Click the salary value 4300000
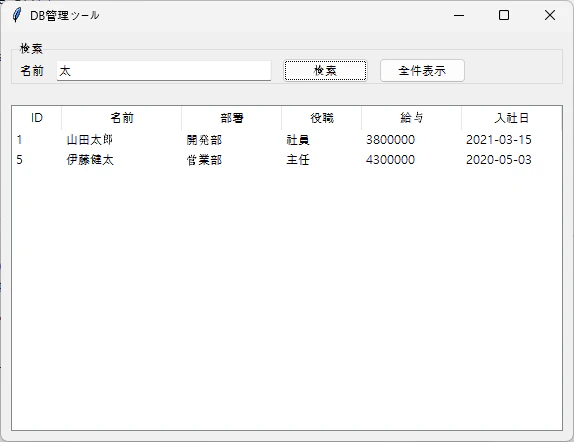 [390, 160]
